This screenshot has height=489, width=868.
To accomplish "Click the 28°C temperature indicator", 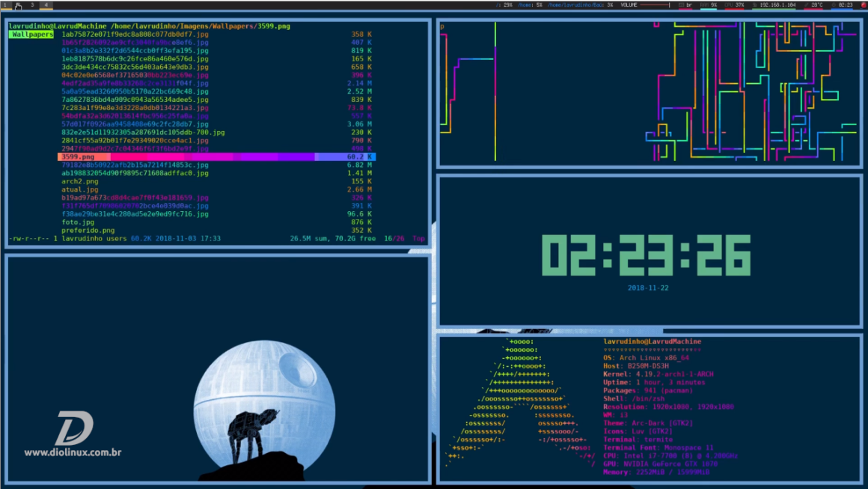I will point(815,4).
